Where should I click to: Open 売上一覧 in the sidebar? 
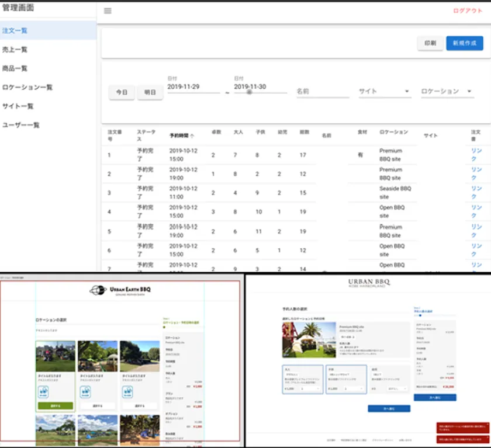click(x=15, y=50)
